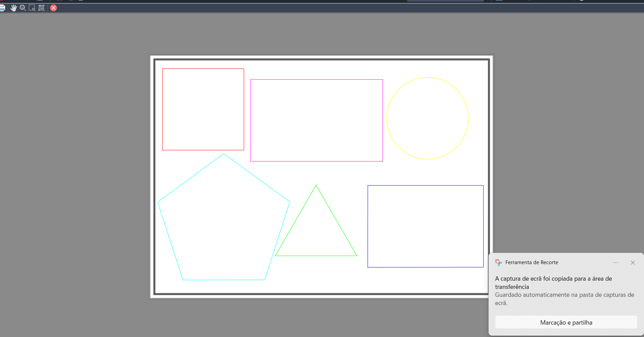Click the Zoom Original tool with blue arrow
Screen dimensions: 644x337
click(42, 8)
